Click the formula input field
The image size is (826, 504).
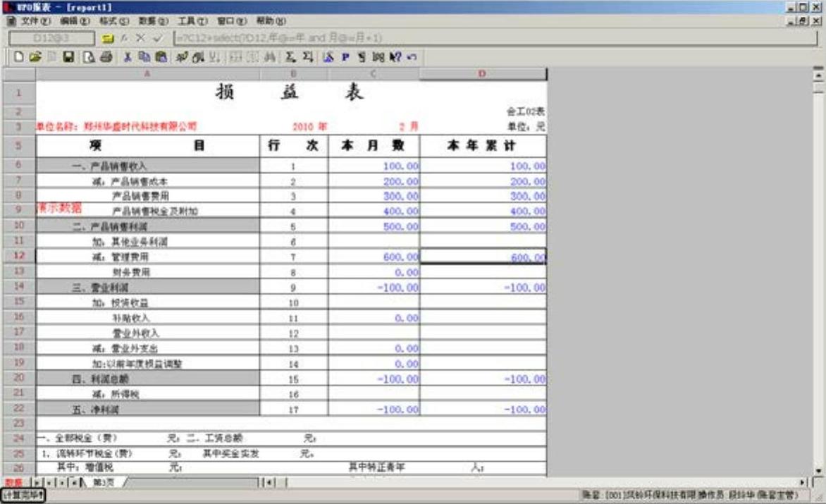(495, 38)
